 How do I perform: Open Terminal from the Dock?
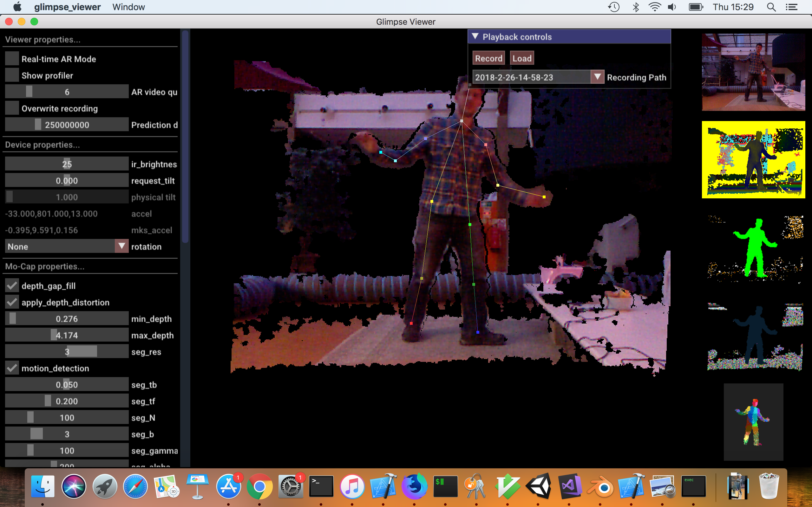click(321, 485)
